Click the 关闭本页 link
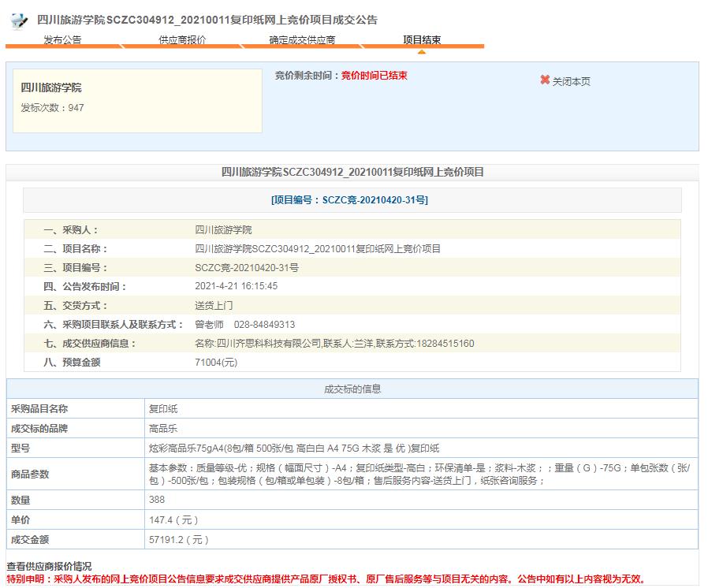Image resolution: width=708 pixels, height=588 pixels. 571,82
